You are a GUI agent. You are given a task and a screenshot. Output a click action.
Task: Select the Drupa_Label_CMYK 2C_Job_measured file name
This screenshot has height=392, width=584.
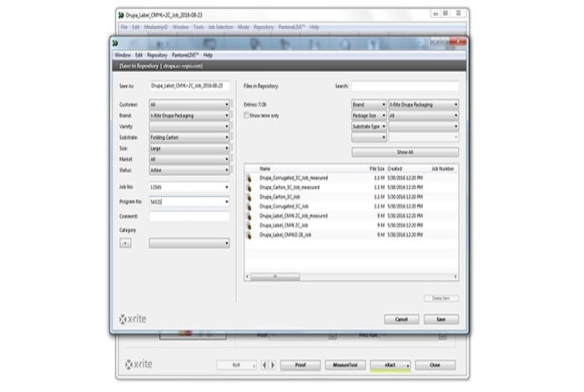tap(294, 216)
